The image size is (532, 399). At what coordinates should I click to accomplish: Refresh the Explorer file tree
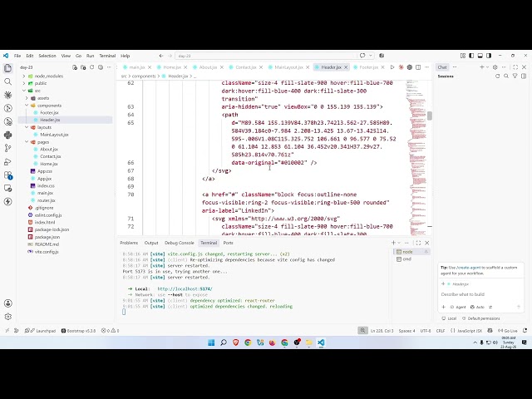(x=91, y=67)
